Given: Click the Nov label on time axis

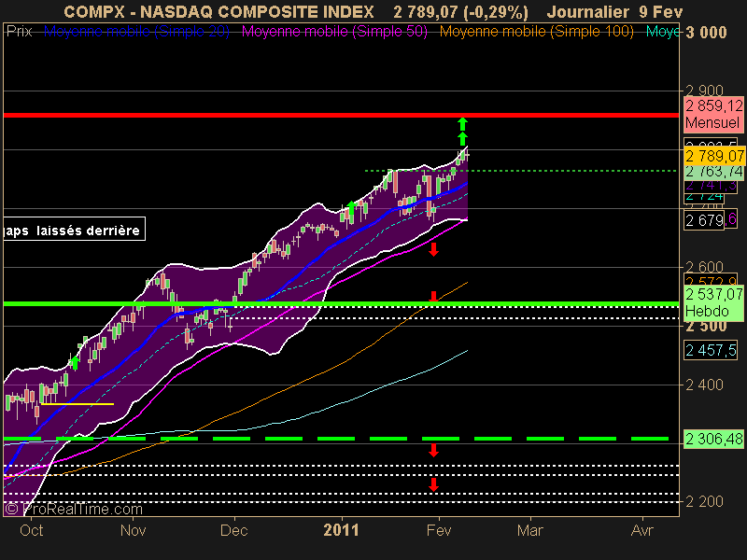Looking at the screenshot, I should (133, 530).
